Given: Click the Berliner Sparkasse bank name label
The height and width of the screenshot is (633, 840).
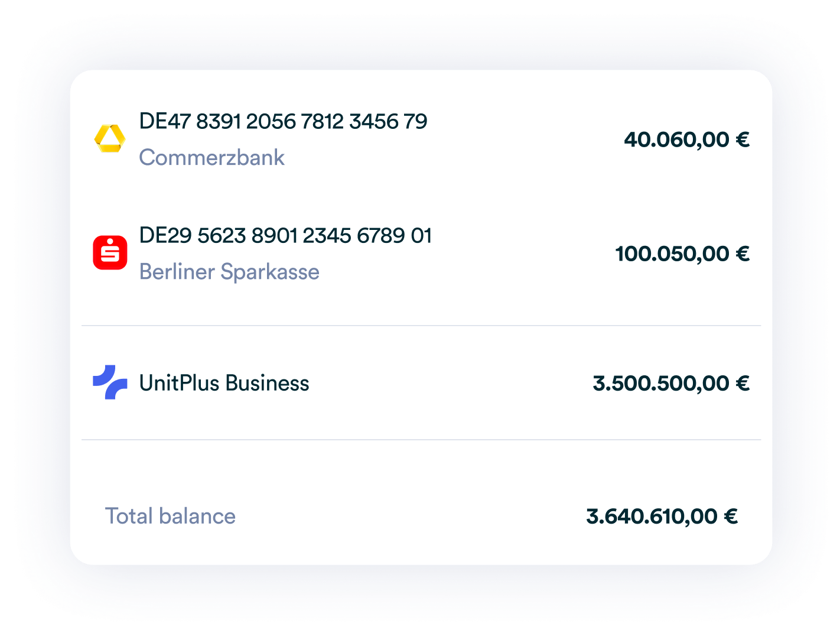Looking at the screenshot, I should (229, 272).
